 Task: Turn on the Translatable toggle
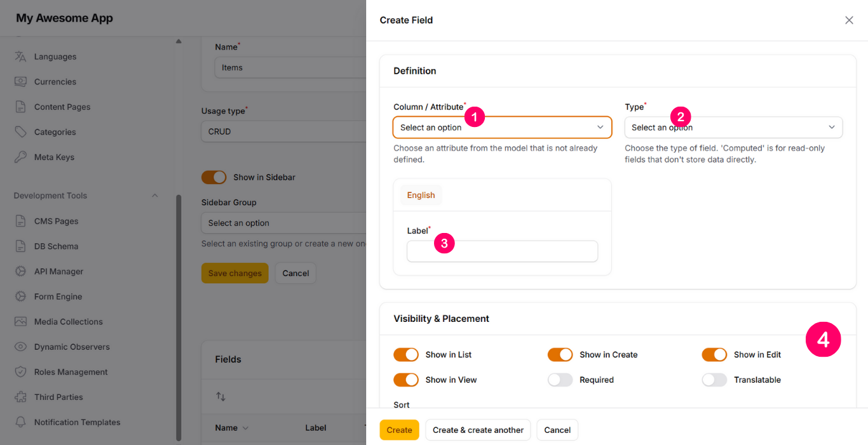[714, 380]
